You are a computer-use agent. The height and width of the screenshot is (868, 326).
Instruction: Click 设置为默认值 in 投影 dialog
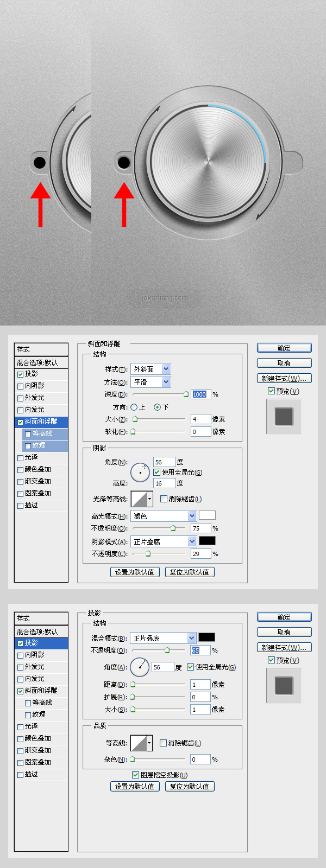coord(135,786)
